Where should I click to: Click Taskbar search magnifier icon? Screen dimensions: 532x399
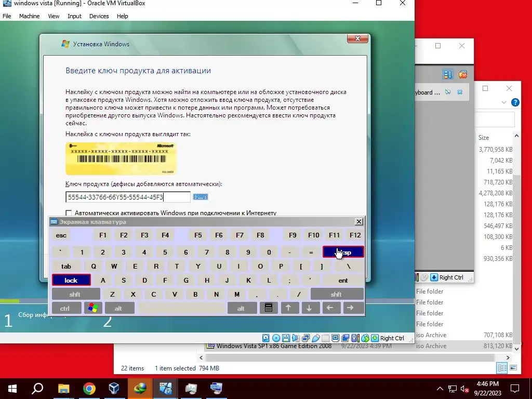[x=37, y=388]
